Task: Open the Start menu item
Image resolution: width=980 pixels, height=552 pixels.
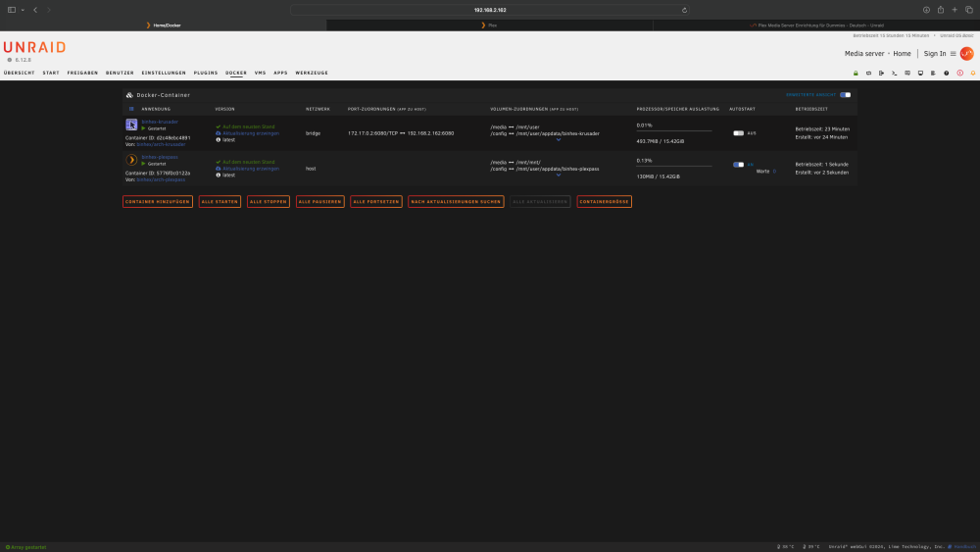Action: pyautogui.click(x=51, y=74)
